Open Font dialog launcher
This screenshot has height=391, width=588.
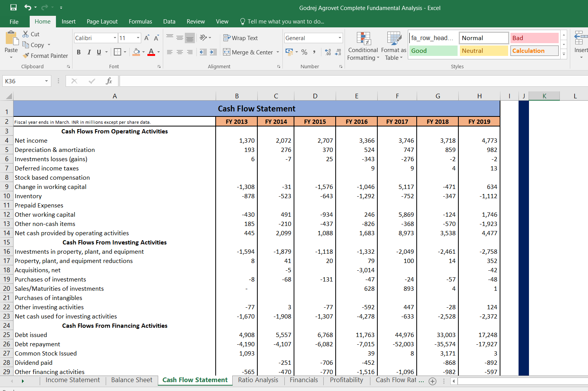tap(159, 67)
